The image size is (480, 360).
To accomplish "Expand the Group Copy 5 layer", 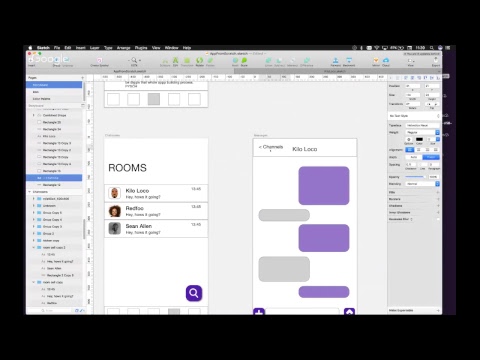I will tap(33, 213).
